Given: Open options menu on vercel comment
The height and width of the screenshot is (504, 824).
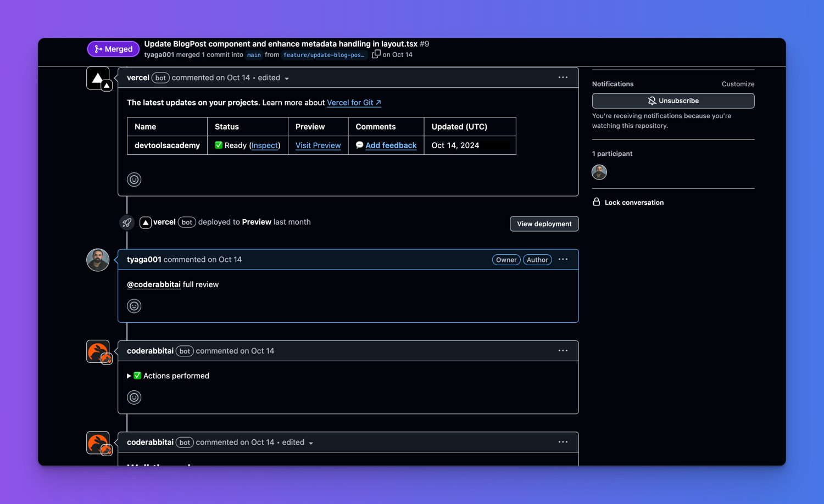Looking at the screenshot, I should tap(563, 77).
